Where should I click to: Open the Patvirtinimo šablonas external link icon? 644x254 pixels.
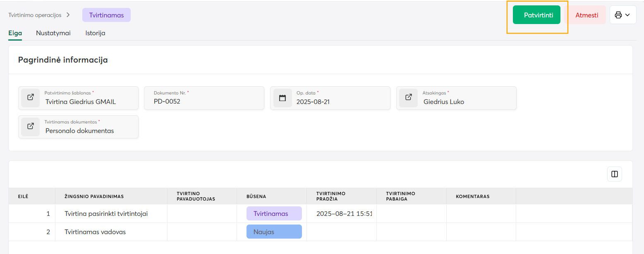(x=30, y=98)
